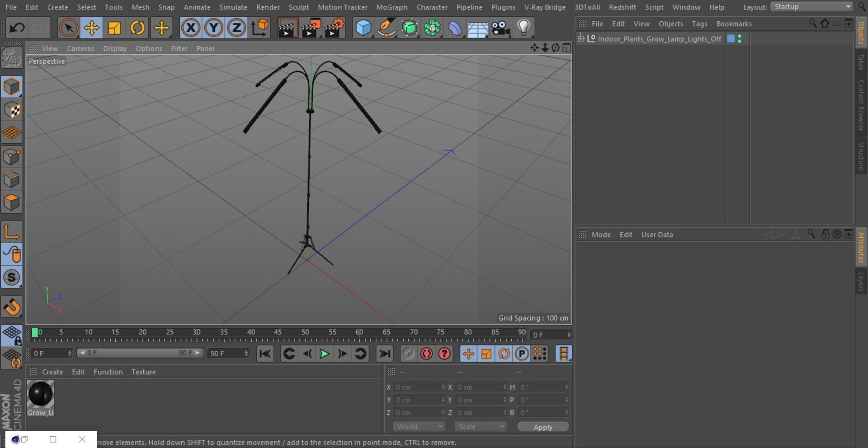The image size is (868, 448).
Task: Toggle position keyframe recording
Action: [468, 354]
